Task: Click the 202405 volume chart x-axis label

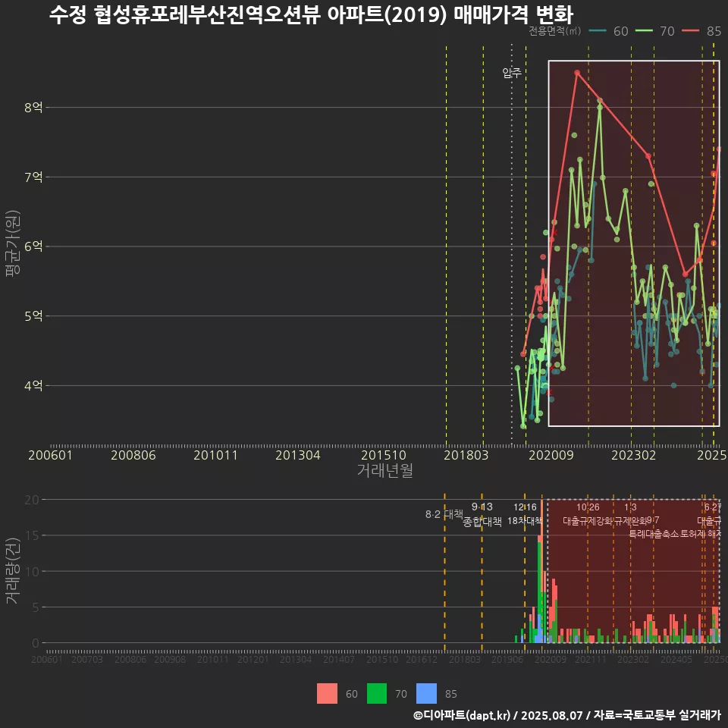Action: coord(676,659)
